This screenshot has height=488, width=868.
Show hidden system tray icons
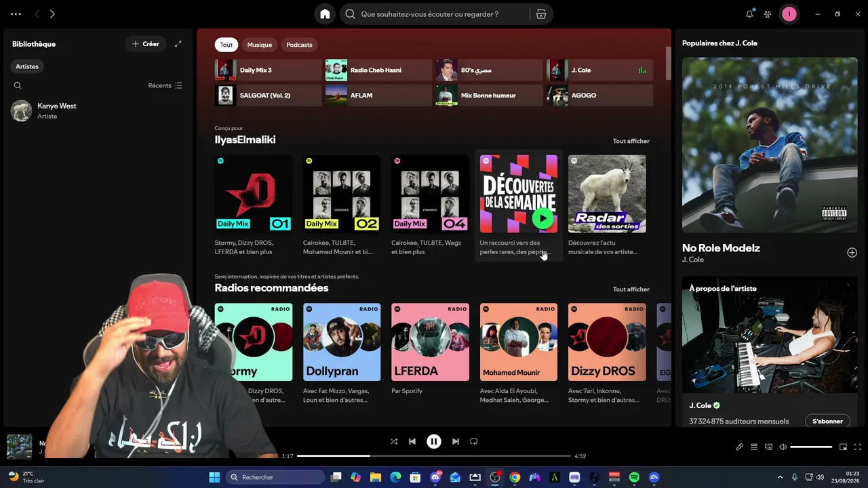[x=780, y=477]
